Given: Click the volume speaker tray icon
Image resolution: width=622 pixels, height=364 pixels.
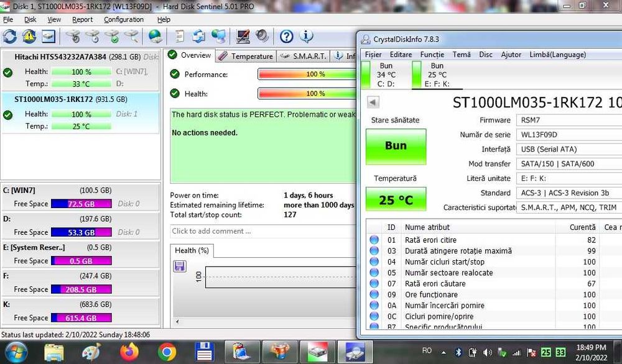Looking at the screenshot, I should [x=487, y=352].
